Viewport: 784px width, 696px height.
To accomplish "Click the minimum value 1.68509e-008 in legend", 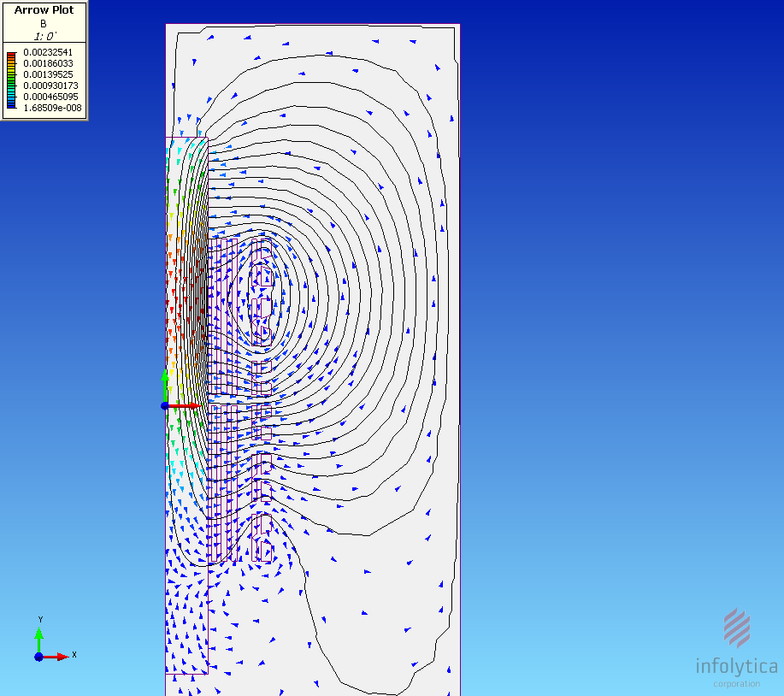I will (x=52, y=108).
